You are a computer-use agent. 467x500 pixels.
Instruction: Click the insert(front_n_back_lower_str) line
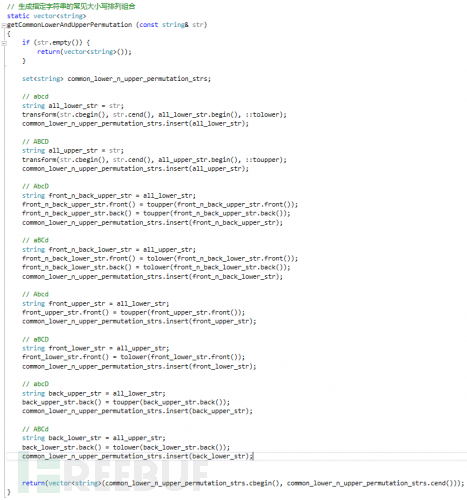152,277
